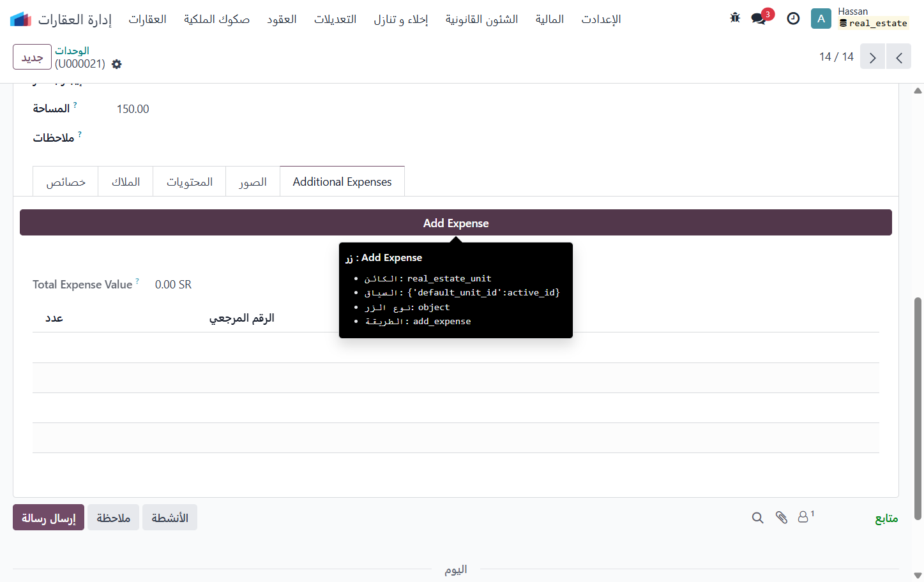Open the gear actions menu beside U000021
Screen dimensions: 924x582
(116, 64)
